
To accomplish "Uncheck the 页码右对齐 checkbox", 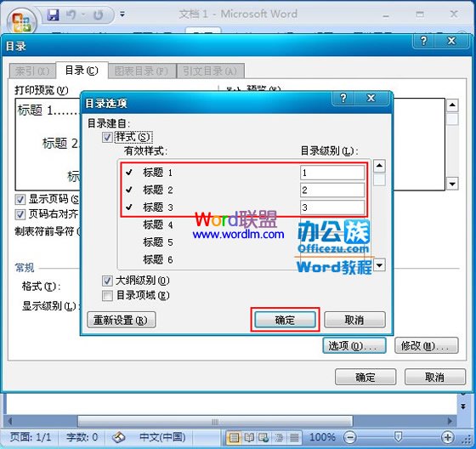I will click(x=20, y=214).
